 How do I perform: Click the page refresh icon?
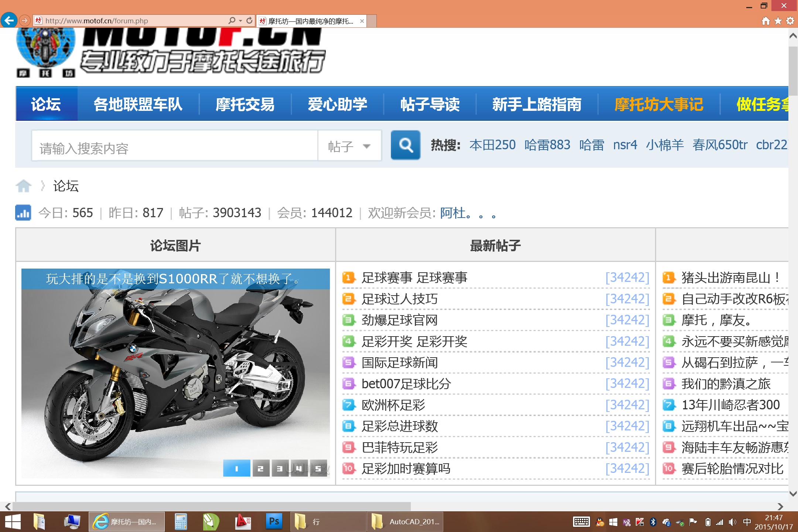click(x=249, y=21)
